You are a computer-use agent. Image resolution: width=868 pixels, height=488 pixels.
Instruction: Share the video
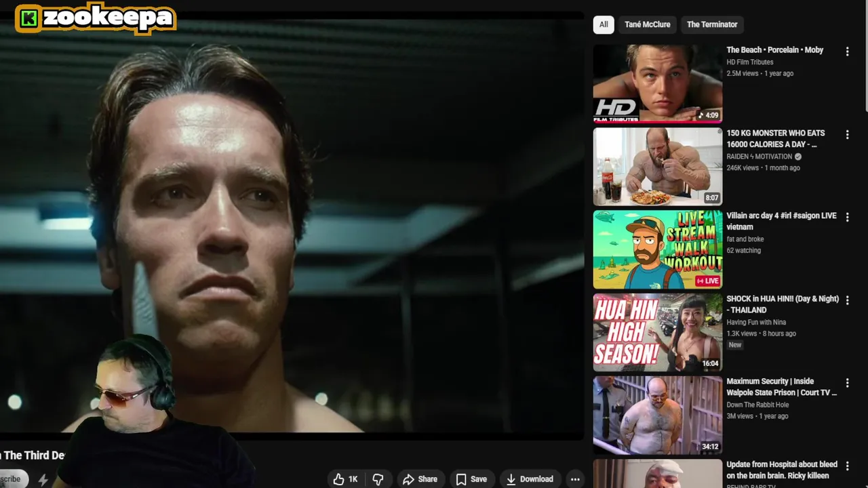click(x=420, y=479)
